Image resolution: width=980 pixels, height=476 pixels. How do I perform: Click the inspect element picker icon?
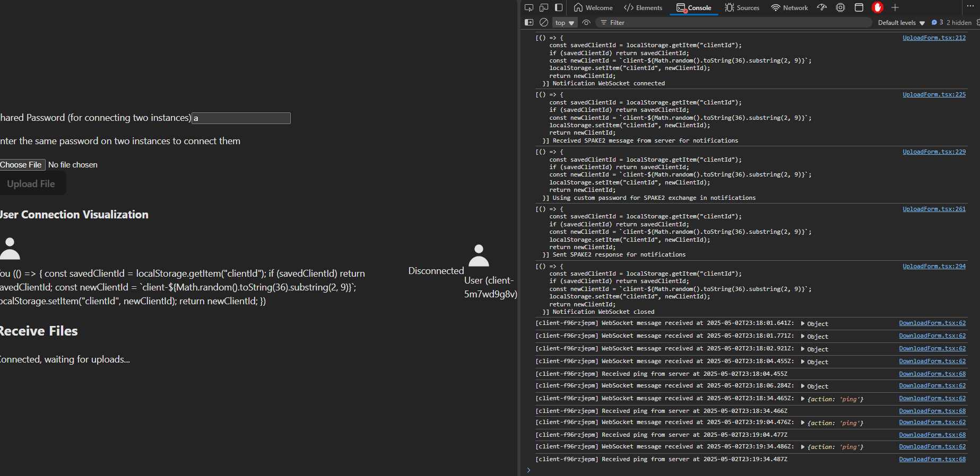click(528, 7)
